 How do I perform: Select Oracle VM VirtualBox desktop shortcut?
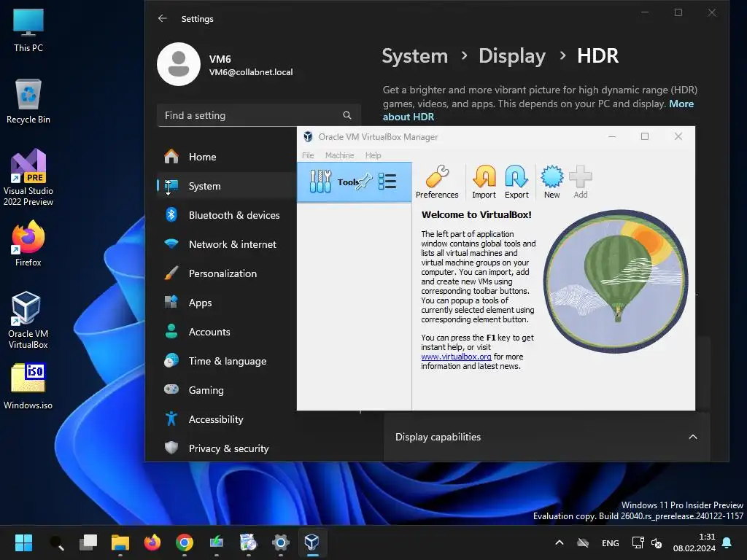tap(28, 320)
